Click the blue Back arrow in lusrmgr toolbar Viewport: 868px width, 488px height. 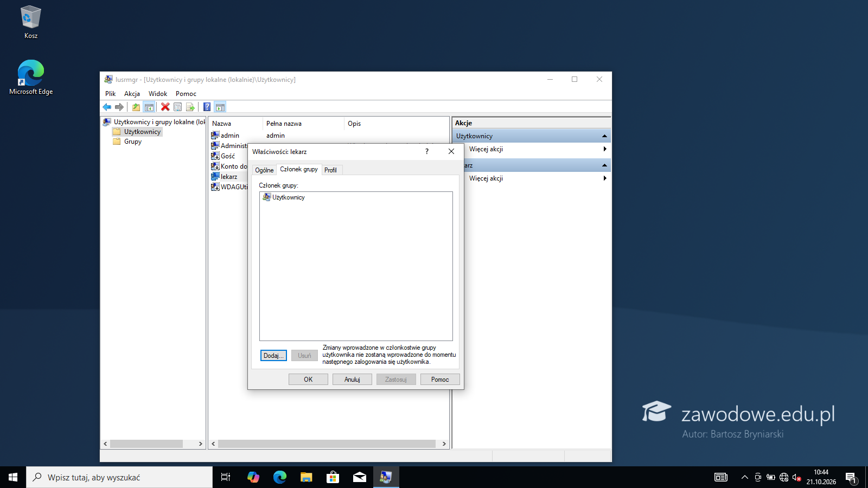[x=107, y=107]
